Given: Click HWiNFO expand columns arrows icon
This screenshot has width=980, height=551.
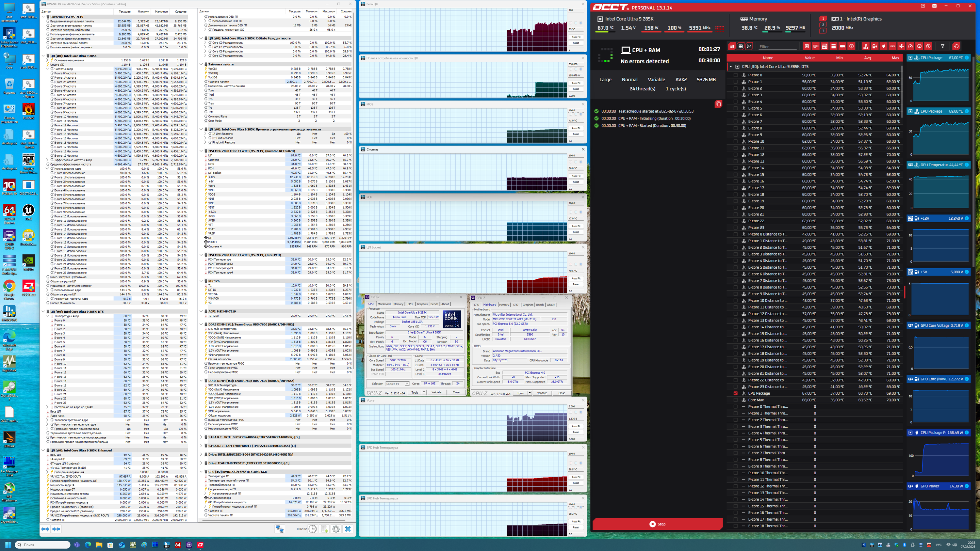Looking at the screenshot, I should click(45, 529).
